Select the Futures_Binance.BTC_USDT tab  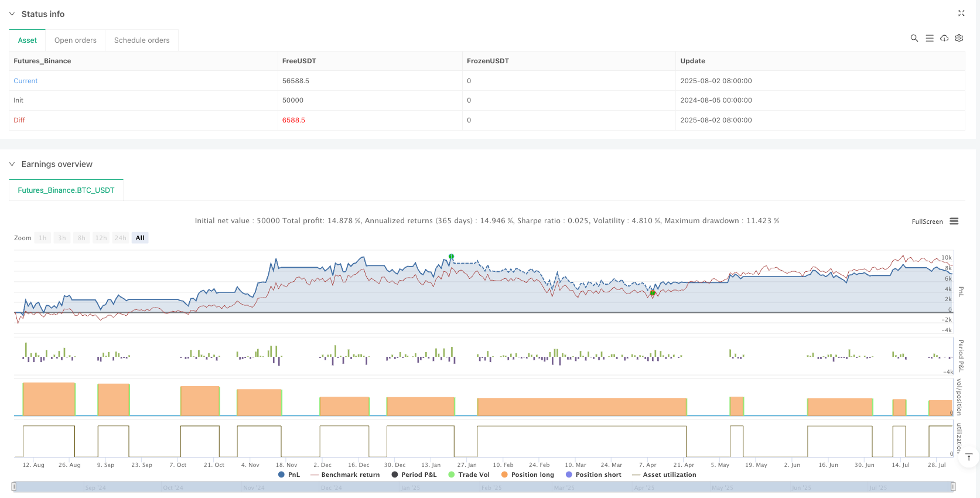(x=66, y=190)
